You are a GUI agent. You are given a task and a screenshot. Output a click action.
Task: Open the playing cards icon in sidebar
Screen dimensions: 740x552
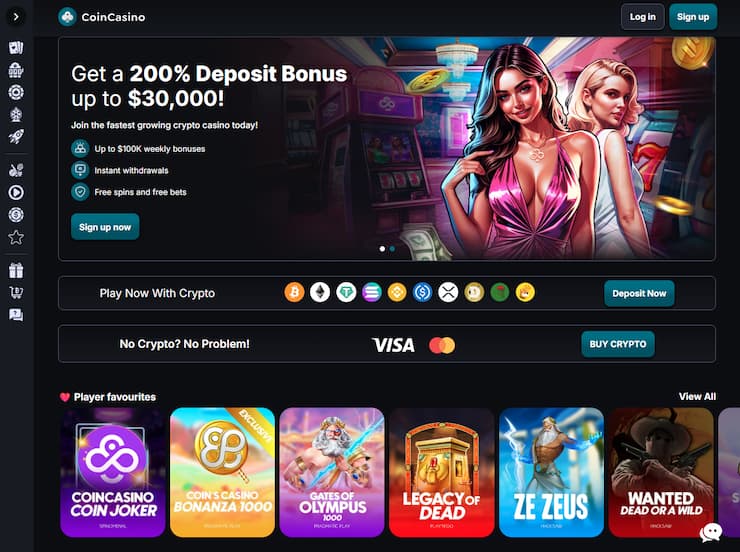(x=16, y=48)
